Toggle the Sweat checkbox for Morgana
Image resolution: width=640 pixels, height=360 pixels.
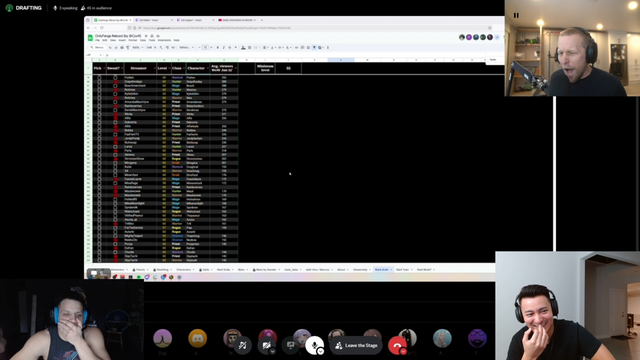click(115, 163)
